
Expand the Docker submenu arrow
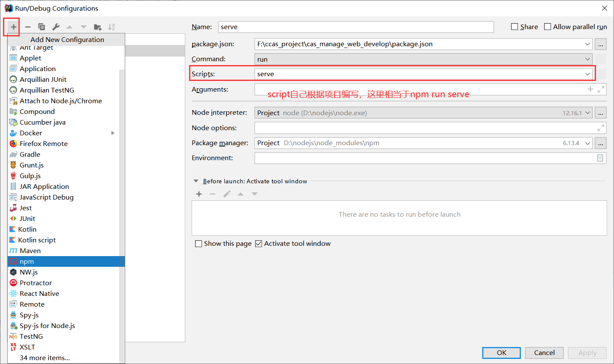point(113,133)
